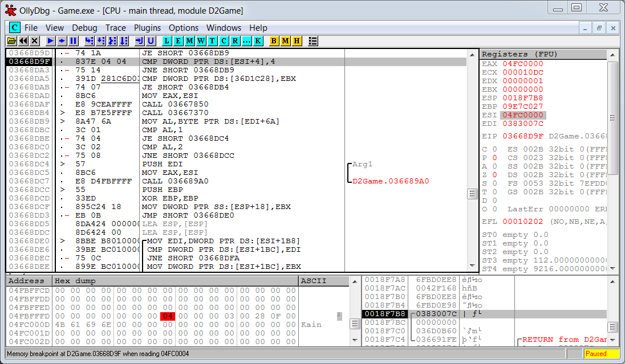Click the Go to user code U icon
This screenshot has height=364, width=625.
151,41
